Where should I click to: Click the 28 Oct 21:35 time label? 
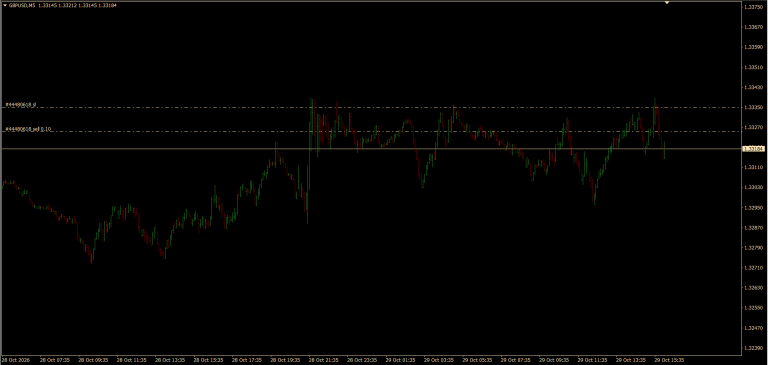[324, 360]
